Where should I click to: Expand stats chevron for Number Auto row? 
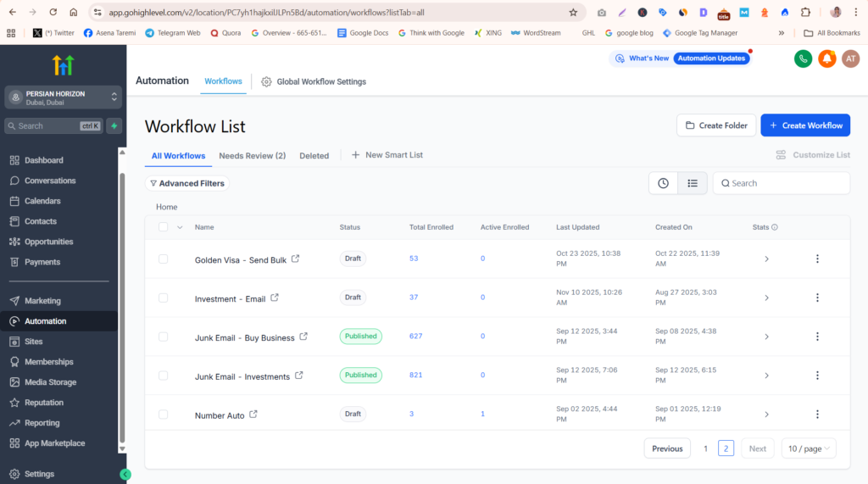(766, 414)
